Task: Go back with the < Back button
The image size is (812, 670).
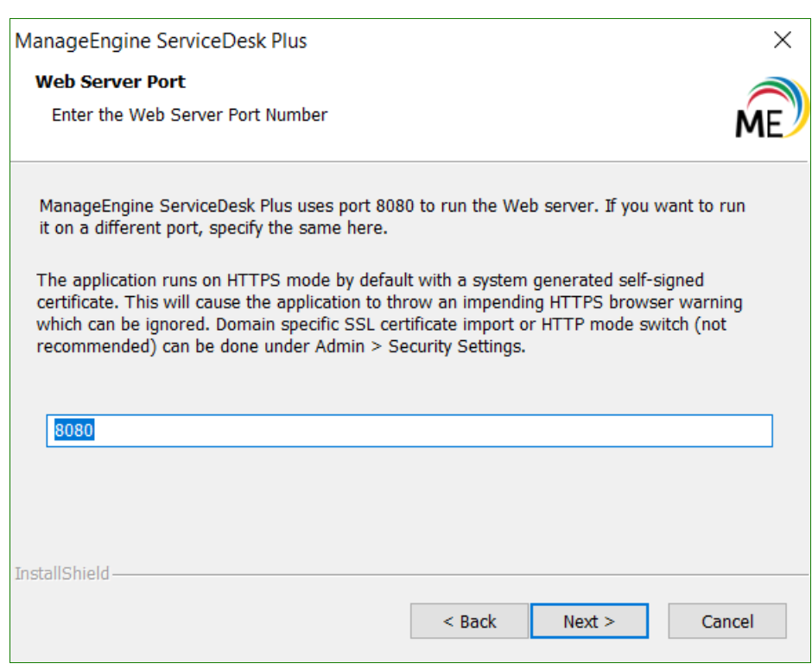Action: pyautogui.click(x=469, y=622)
